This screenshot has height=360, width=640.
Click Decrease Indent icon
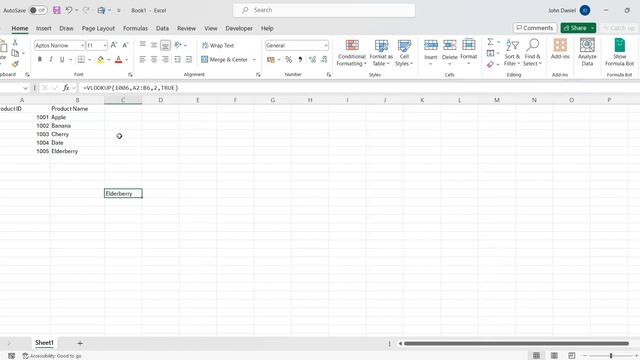(178, 60)
